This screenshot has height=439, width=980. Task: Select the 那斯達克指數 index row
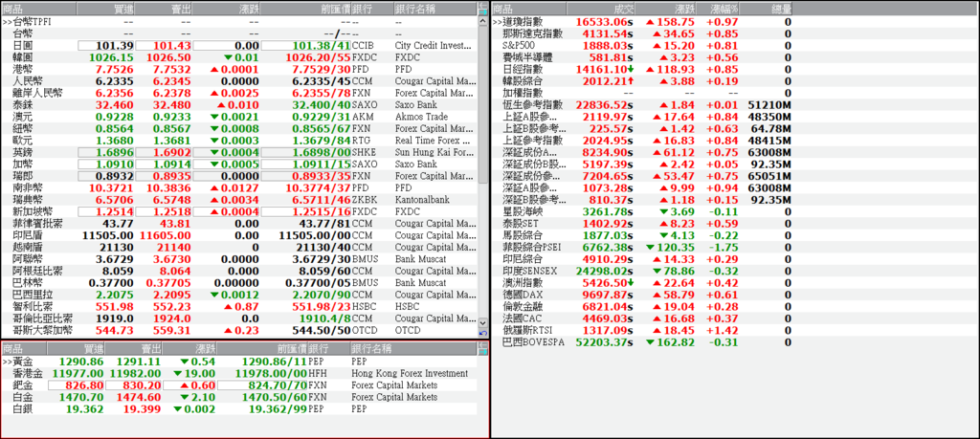(642, 33)
